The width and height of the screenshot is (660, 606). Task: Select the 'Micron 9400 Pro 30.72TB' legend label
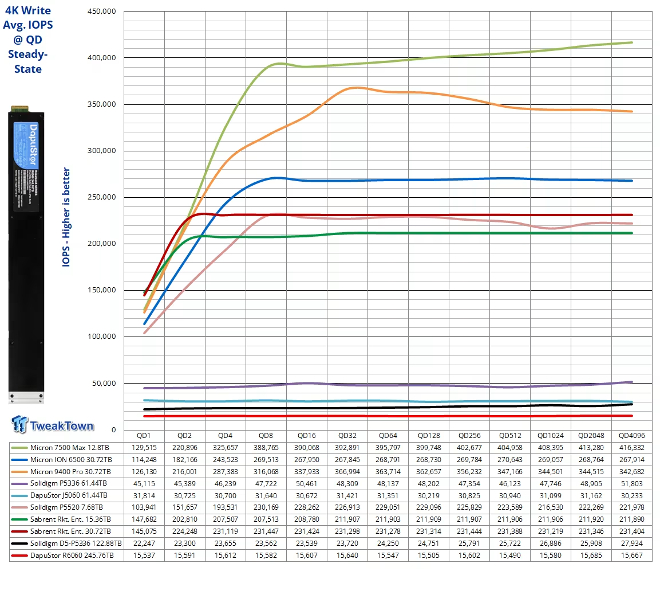click(70, 472)
